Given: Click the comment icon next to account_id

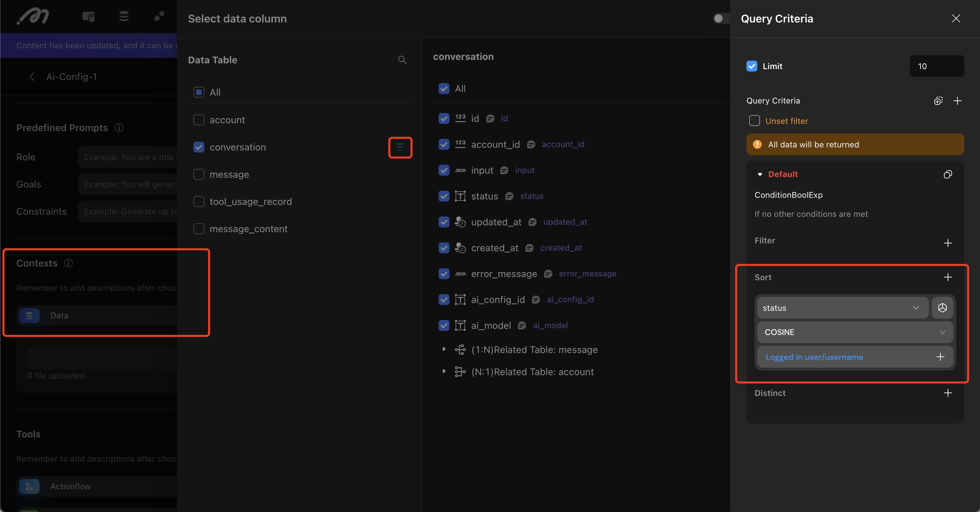Looking at the screenshot, I should click(531, 144).
